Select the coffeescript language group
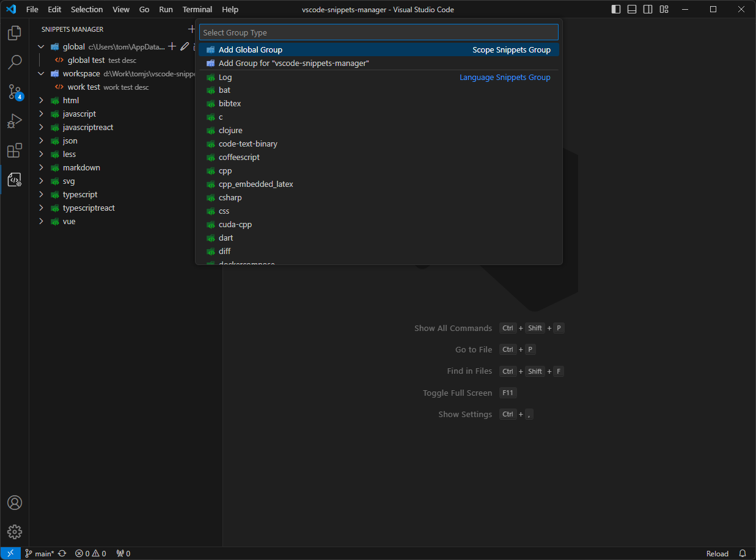 click(379, 157)
